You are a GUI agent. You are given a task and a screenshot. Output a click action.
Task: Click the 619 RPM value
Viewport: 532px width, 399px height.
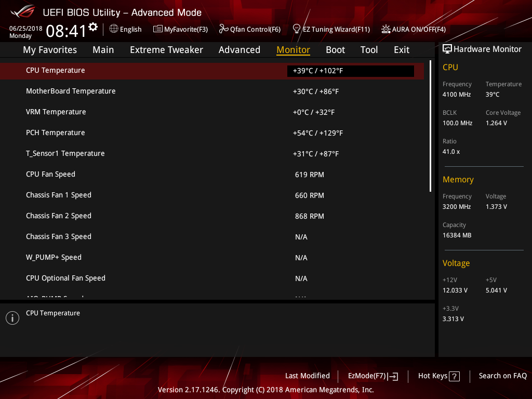[310, 175]
